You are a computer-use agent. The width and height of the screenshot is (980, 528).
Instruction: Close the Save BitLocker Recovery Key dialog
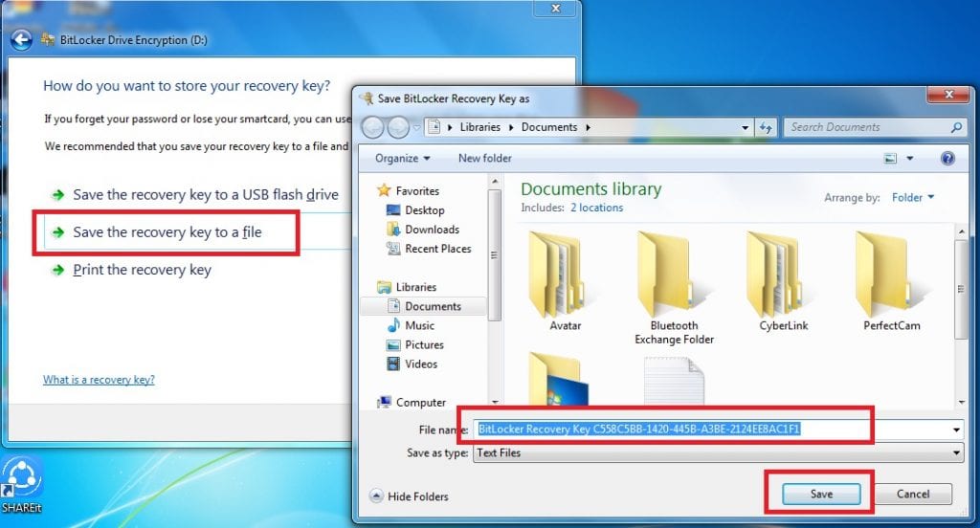click(948, 95)
